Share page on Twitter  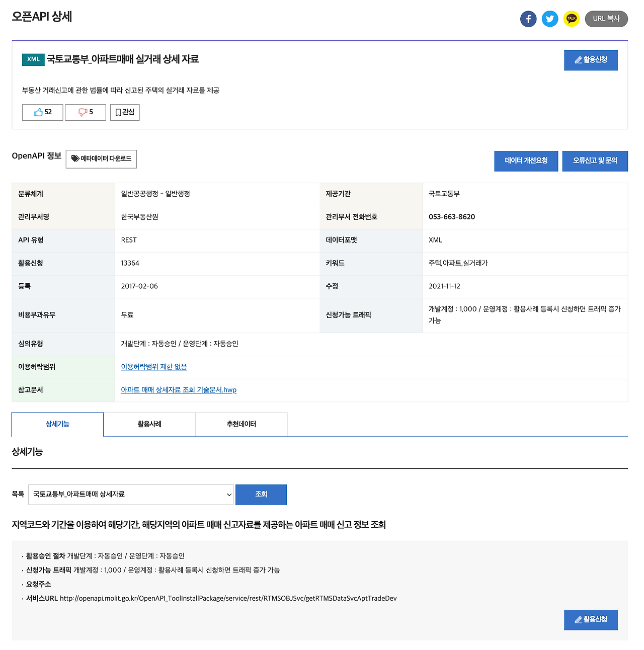click(550, 19)
